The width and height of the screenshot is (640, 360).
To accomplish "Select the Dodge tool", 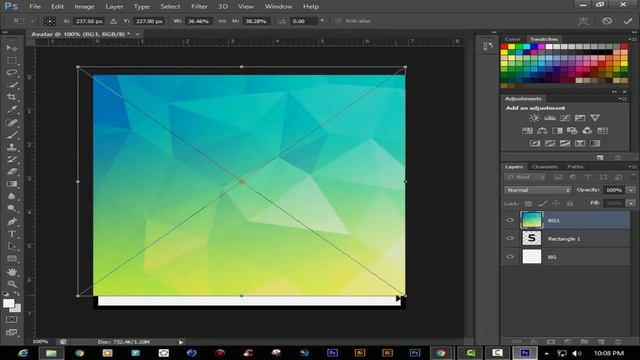I will coord(12,209).
